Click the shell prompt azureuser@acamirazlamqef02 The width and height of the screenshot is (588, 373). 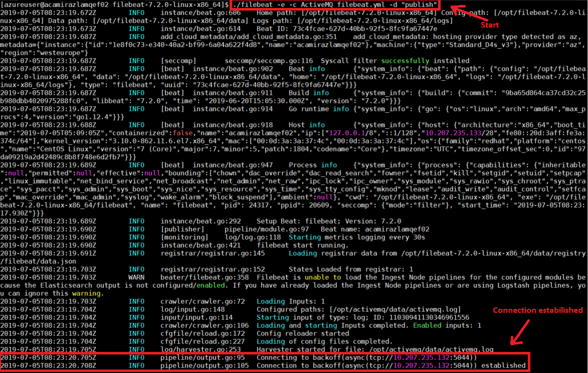click(x=114, y=5)
